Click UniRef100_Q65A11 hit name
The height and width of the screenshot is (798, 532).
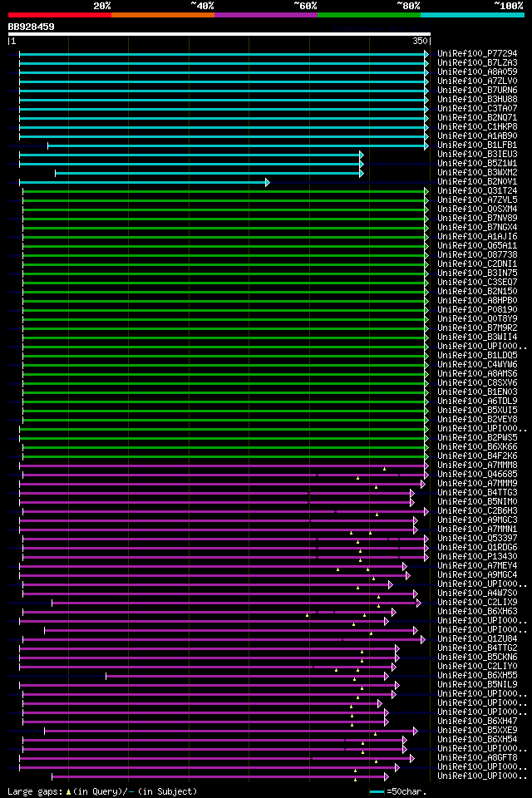pyautogui.click(x=477, y=246)
